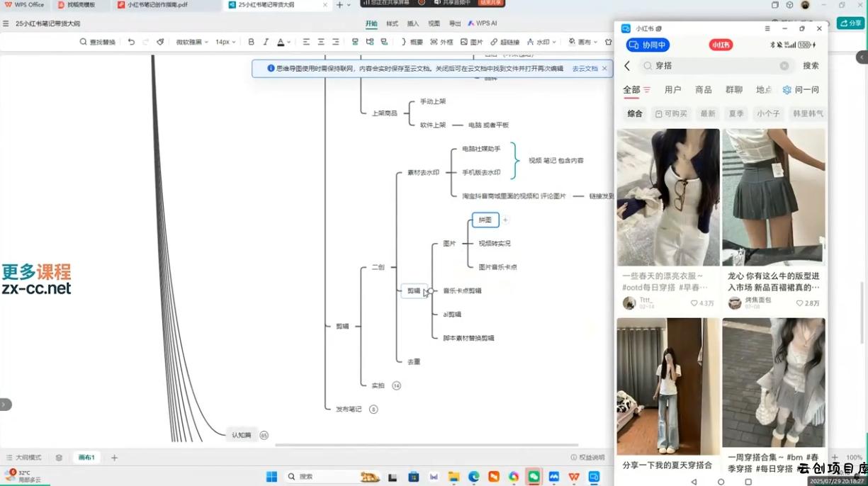Screen dimensions: 868x486
Task: Apply center text alignment
Action: (x=321, y=42)
